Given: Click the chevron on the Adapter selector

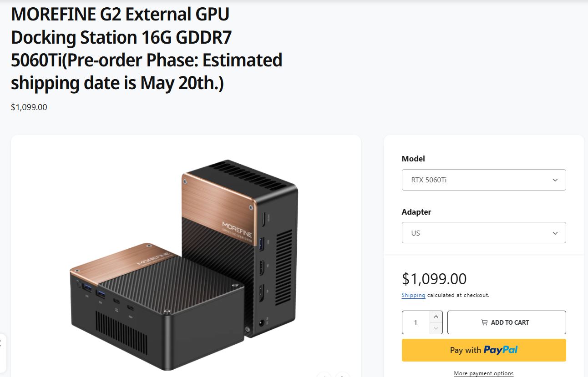Looking at the screenshot, I should click(555, 232).
